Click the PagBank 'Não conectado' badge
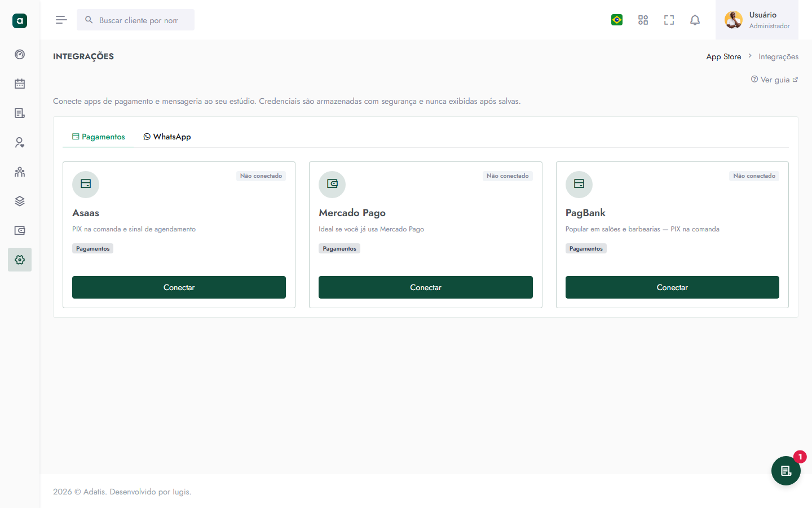Screen dimensions: 812x508 (x=754, y=176)
